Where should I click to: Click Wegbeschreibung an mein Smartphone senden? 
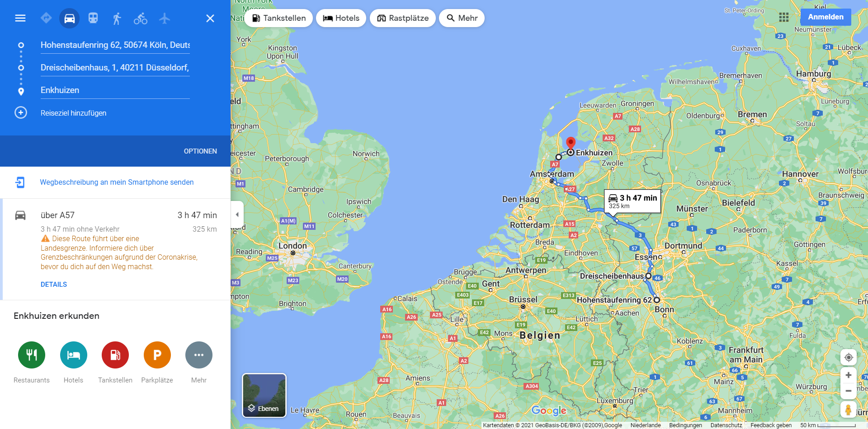point(117,182)
